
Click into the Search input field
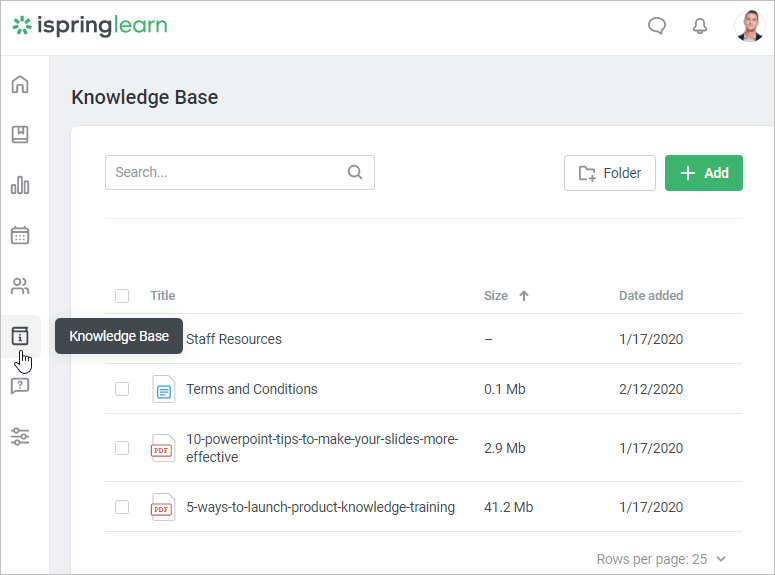(x=225, y=172)
